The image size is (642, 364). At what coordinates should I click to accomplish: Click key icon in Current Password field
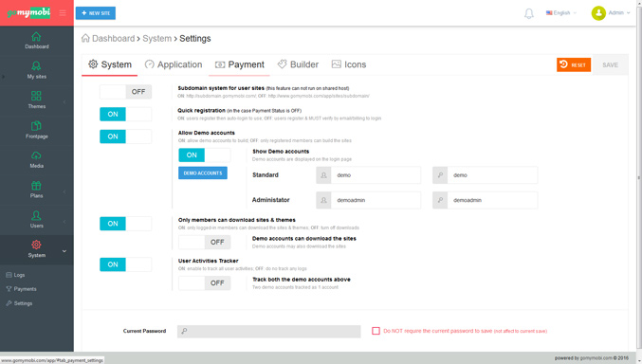coord(184,331)
